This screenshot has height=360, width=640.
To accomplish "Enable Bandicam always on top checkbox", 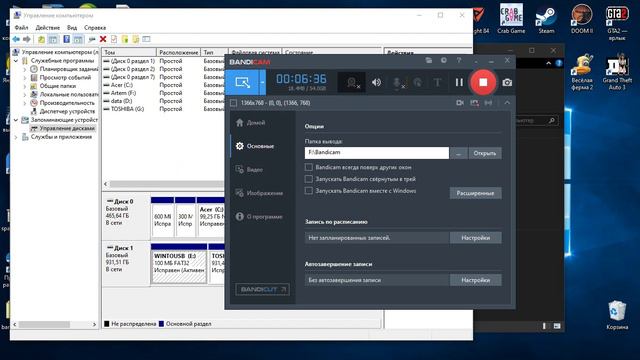I will tap(309, 167).
